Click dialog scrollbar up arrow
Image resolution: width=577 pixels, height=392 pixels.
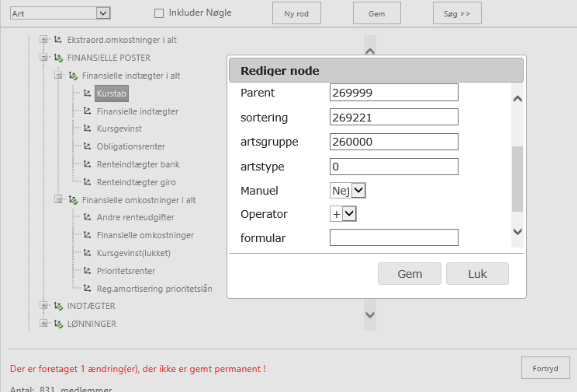(517, 99)
